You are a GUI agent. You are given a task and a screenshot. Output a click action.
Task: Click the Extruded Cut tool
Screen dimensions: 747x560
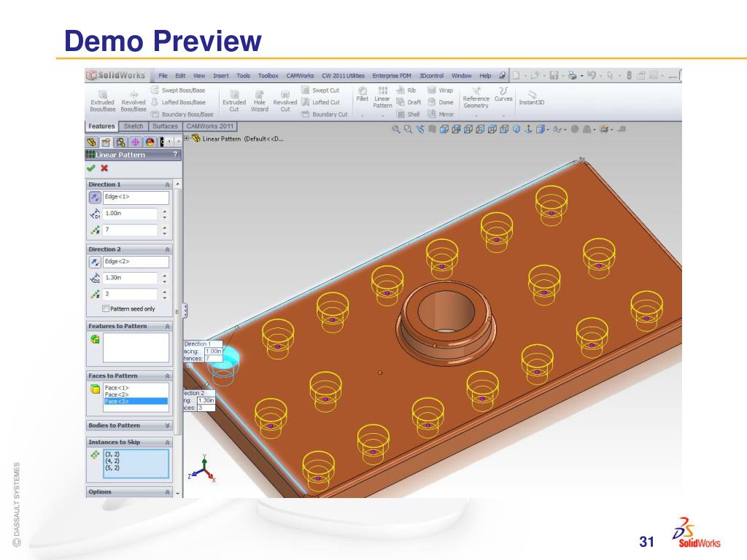(x=234, y=101)
